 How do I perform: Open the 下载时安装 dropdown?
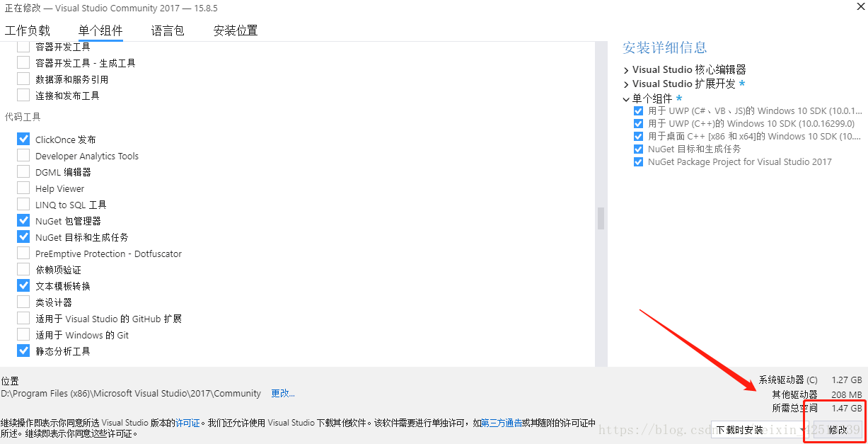(x=759, y=430)
